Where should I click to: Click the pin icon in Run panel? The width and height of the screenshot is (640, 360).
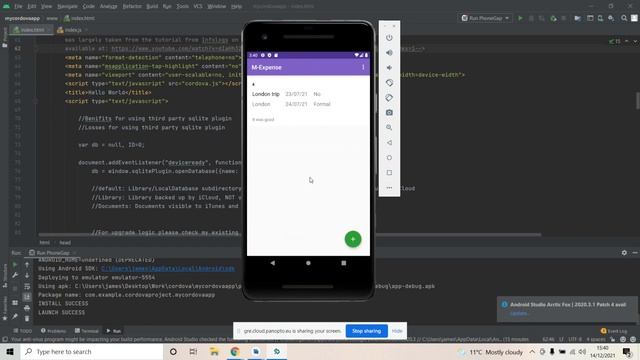point(15,316)
